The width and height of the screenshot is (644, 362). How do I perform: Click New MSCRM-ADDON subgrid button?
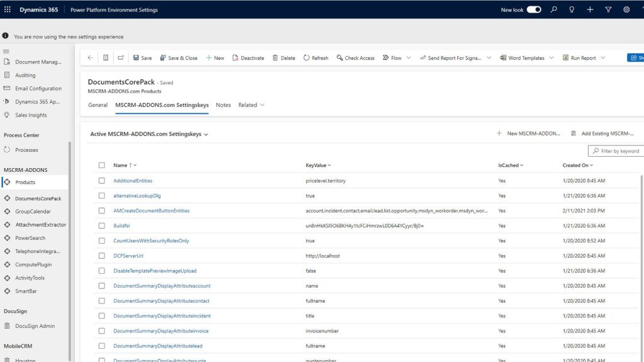click(528, 133)
